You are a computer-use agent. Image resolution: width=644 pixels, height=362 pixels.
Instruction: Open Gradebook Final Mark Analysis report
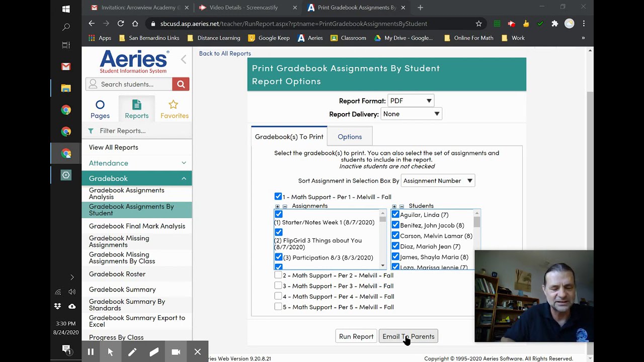click(137, 226)
